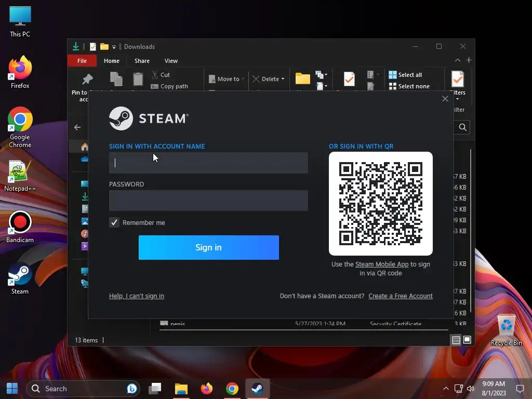Open Recycle Bin on desktop

pos(506,330)
